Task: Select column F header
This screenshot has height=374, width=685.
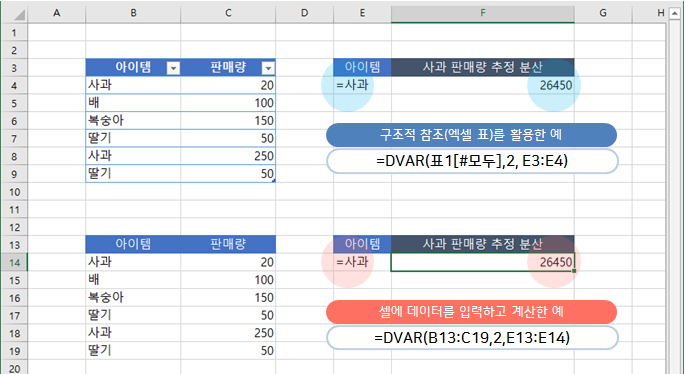Action: click(483, 13)
